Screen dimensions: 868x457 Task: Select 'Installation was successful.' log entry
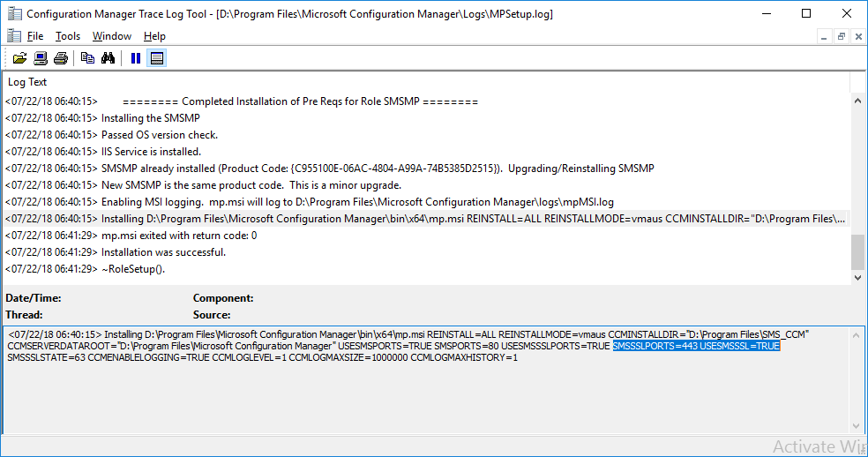(x=425, y=252)
